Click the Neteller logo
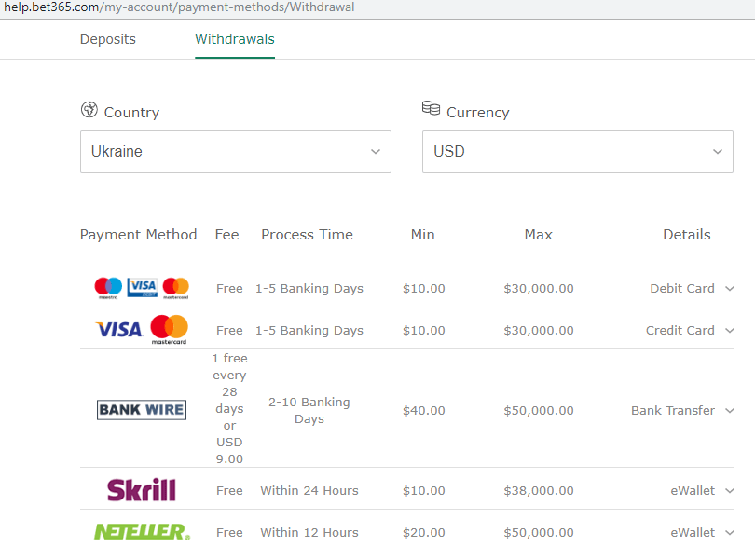The image size is (755, 560). coord(142,532)
